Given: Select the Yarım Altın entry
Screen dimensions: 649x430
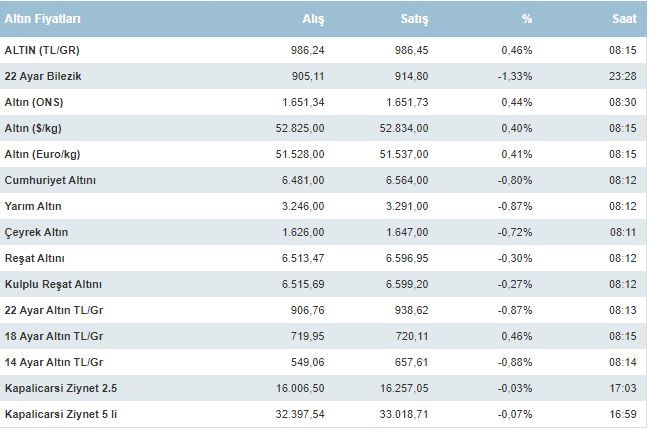Looking at the screenshot, I should [34, 205].
